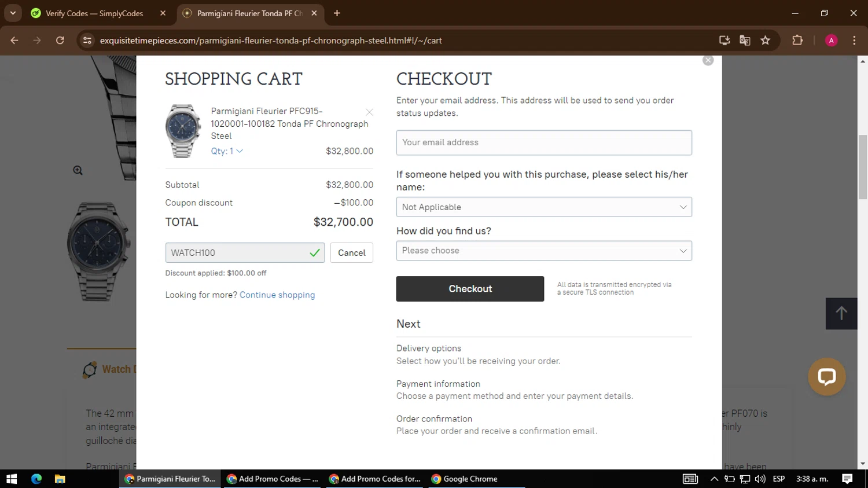Click the scroll-to-top arrow button
Viewport: 868px width, 488px height.
click(x=841, y=314)
